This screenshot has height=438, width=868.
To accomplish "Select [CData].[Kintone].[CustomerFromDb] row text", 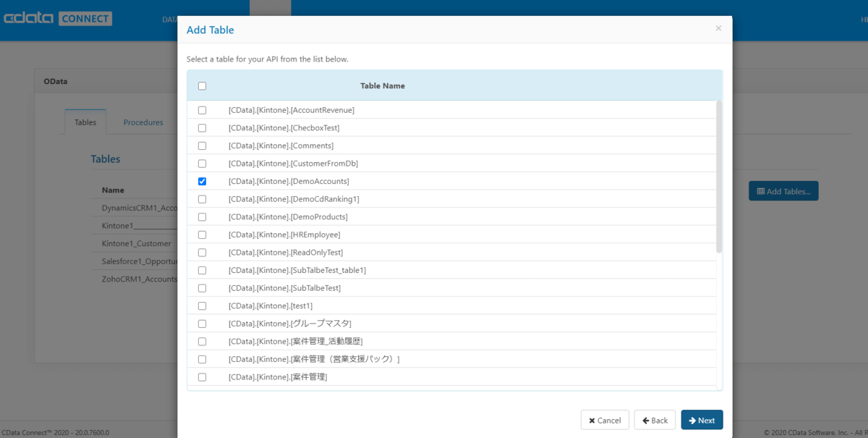I will point(294,164).
